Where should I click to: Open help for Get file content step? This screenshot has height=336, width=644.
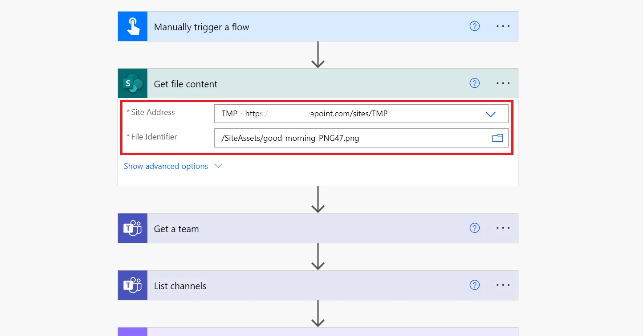(475, 83)
